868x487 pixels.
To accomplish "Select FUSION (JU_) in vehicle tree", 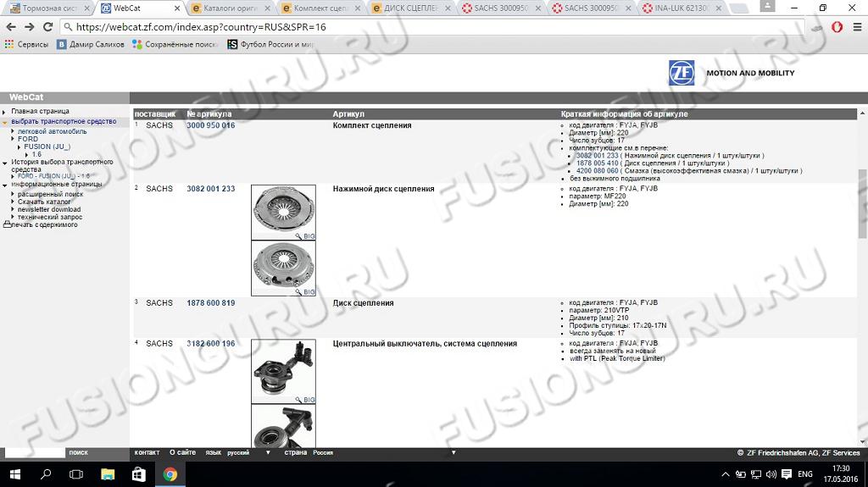I will 47,147.
